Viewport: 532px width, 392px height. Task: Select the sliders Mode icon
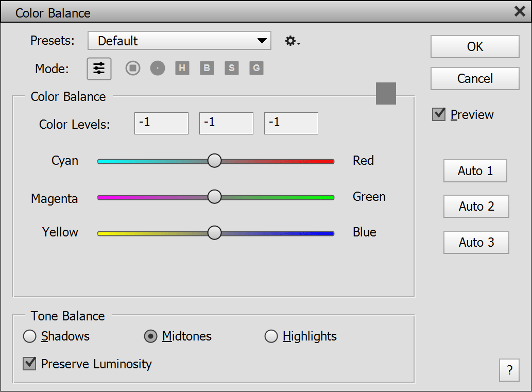(x=99, y=69)
